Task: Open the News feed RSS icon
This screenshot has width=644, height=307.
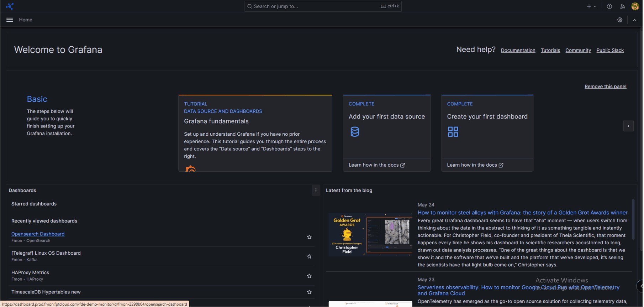Action: coord(622,6)
